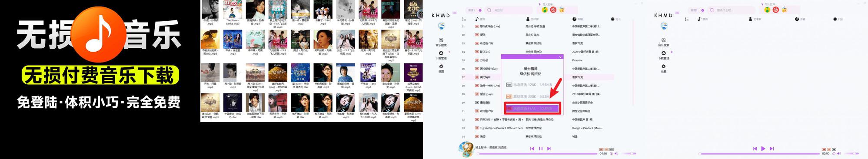The image size is (868, 159).
Task: Open 设置 gear in left KHMD sidebar
Action: tap(441, 68)
